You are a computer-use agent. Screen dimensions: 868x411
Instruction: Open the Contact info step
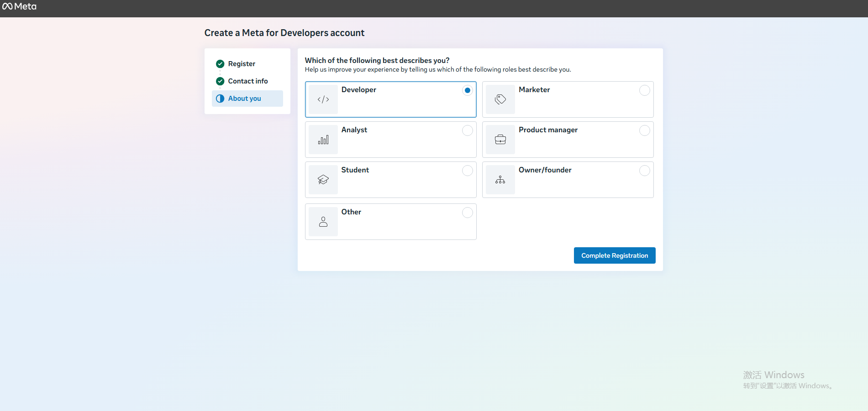pos(248,81)
